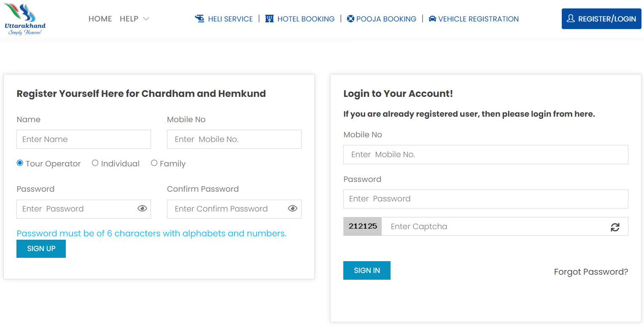This screenshot has width=644, height=329.
Task: Open the Hotel Booking link
Action: tap(306, 19)
